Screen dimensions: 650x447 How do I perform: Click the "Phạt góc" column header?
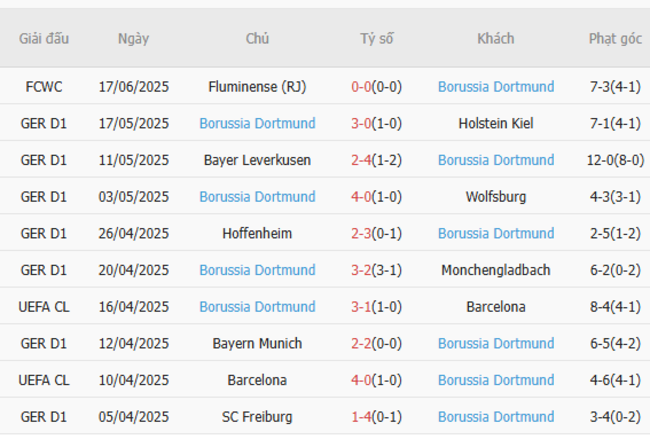(615, 39)
